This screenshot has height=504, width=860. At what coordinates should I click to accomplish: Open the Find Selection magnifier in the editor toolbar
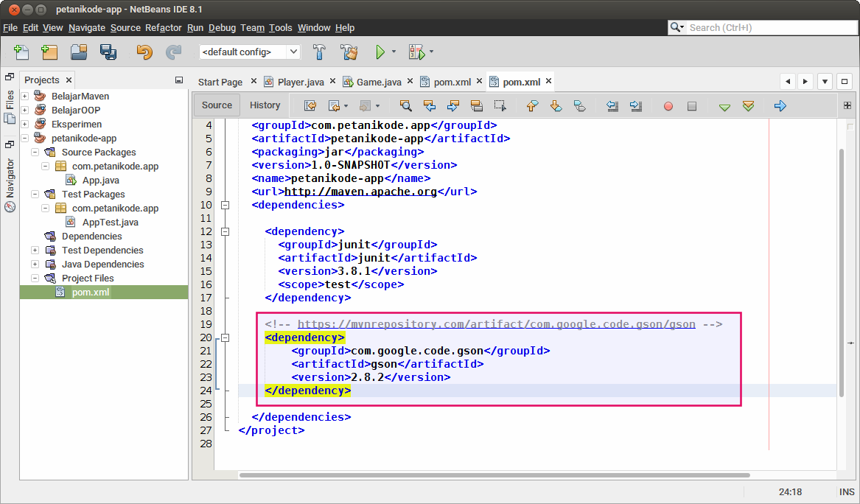pyautogui.click(x=406, y=105)
